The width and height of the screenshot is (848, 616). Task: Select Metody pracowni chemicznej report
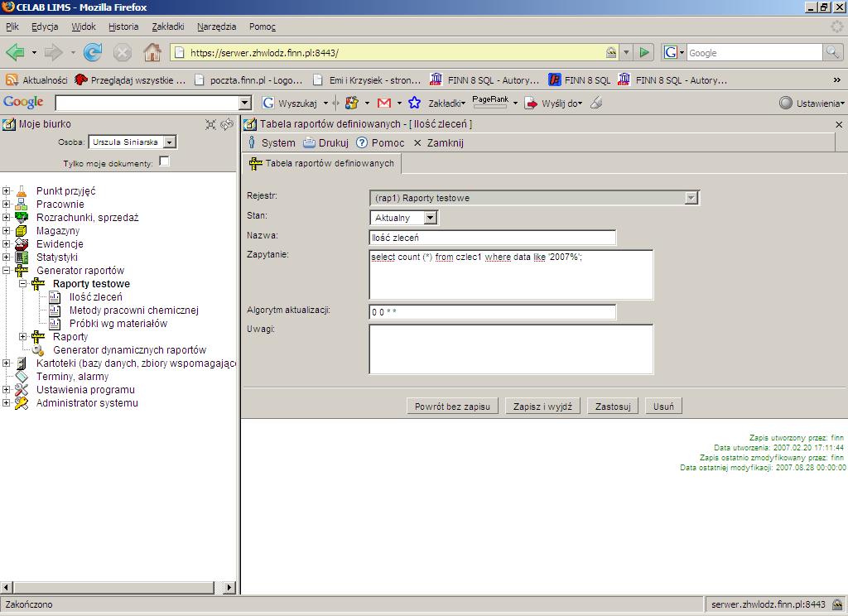click(134, 310)
